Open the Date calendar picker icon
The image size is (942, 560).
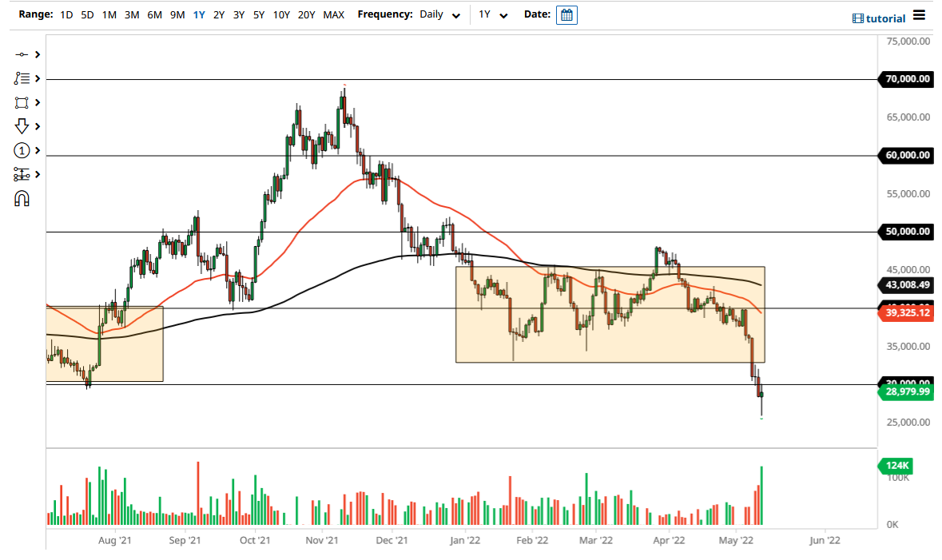(x=566, y=14)
